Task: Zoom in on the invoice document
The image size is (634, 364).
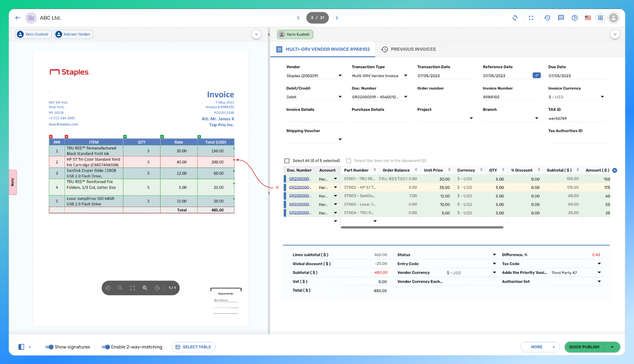Action: pos(145,288)
